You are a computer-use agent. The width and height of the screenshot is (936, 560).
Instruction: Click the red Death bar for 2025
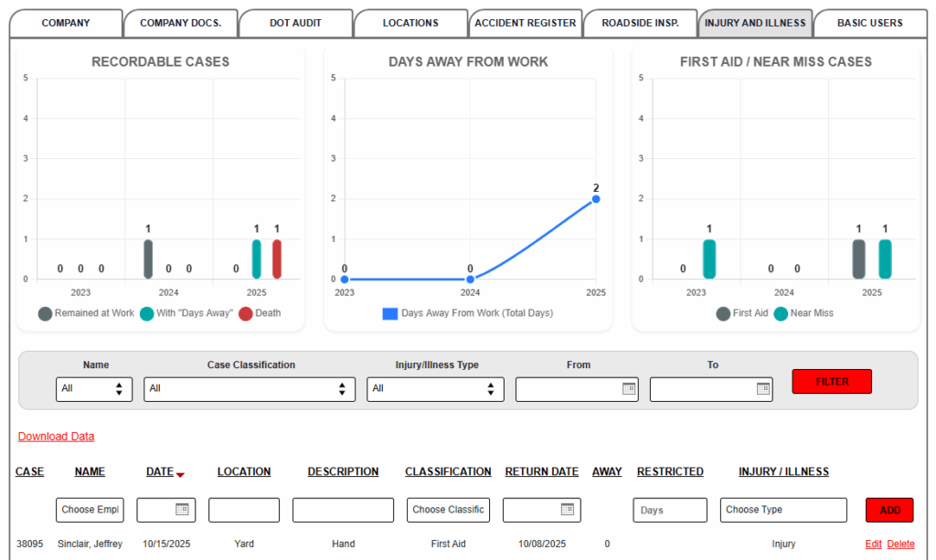pyautogui.click(x=277, y=259)
